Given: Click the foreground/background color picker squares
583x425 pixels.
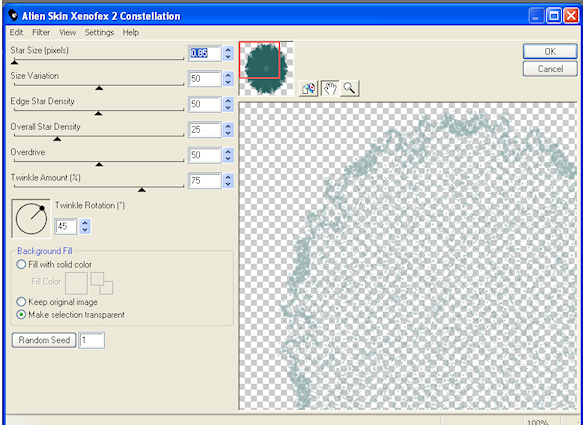Looking at the screenshot, I should [x=102, y=283].
